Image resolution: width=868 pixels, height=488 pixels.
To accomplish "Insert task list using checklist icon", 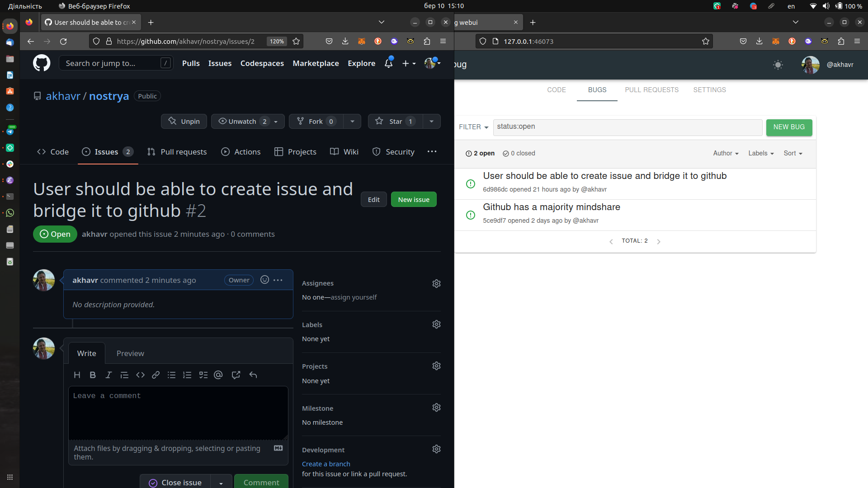I will click(203, 375).
